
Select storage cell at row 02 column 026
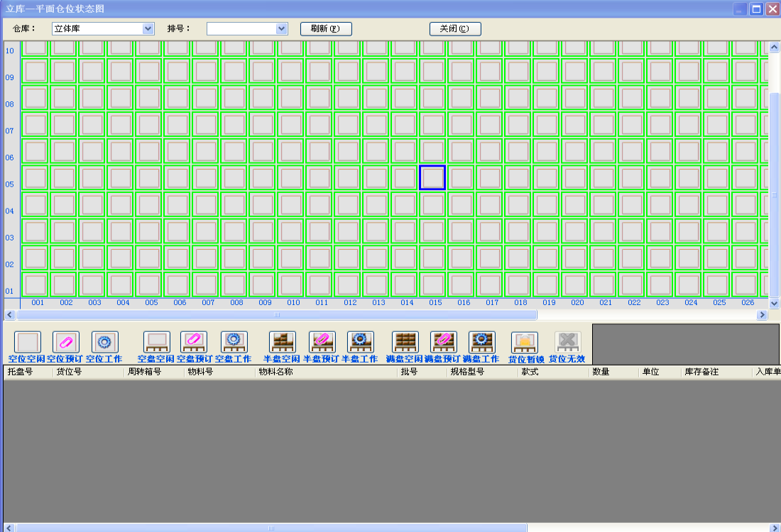[745, 257]
